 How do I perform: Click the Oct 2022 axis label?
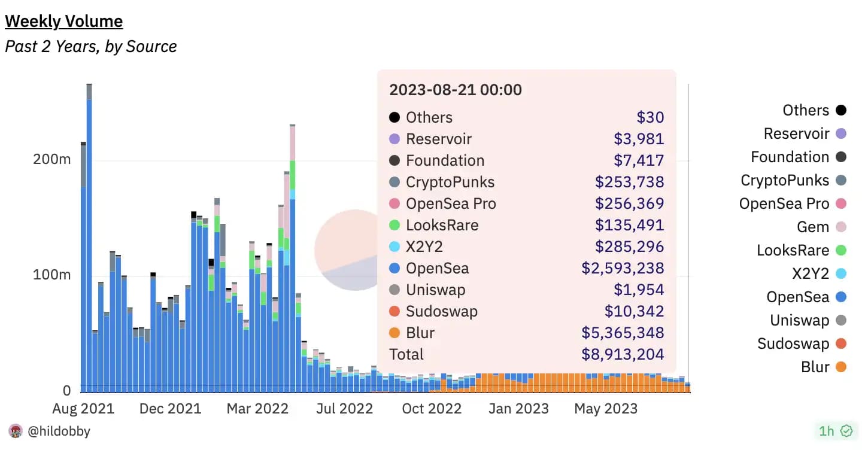click(x=431, y=409)
